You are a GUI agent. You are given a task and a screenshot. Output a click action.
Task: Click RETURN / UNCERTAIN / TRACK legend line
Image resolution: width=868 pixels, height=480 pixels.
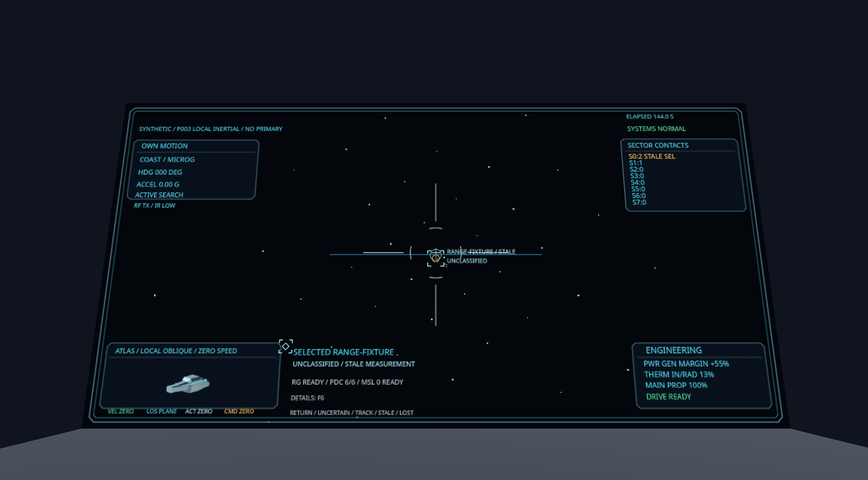(351, 413)
